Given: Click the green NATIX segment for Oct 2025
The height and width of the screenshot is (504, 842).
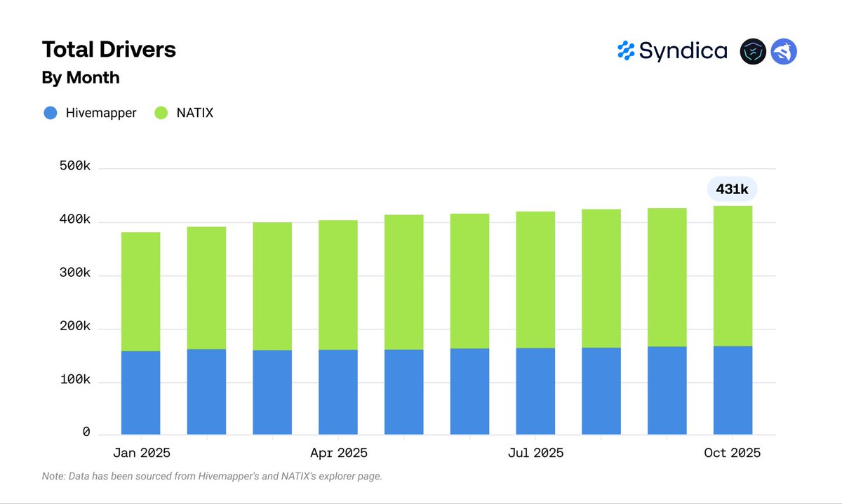Looking at the screenshot, I should pos(733,276).
